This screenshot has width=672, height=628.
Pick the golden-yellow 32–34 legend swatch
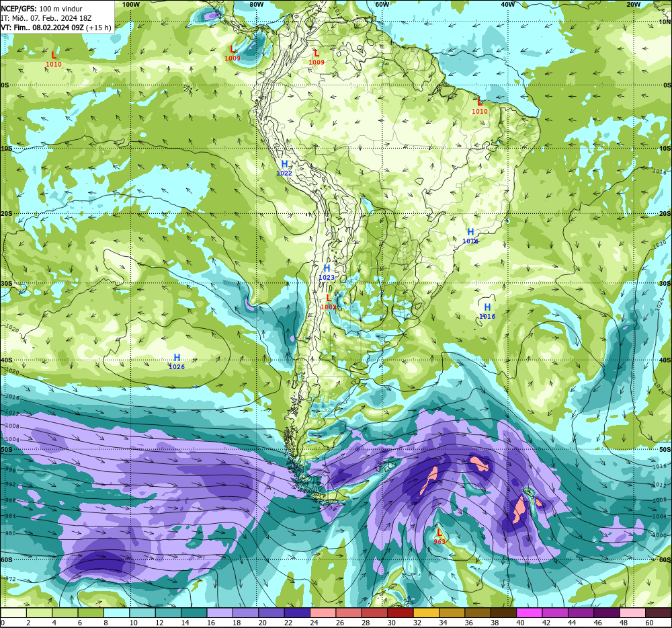[427, 613]
